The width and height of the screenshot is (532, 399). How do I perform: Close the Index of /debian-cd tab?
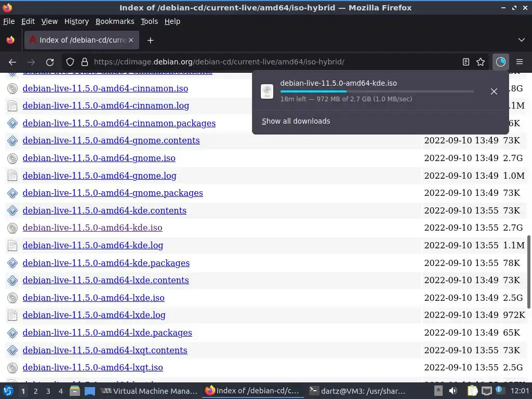coord(131,40)
